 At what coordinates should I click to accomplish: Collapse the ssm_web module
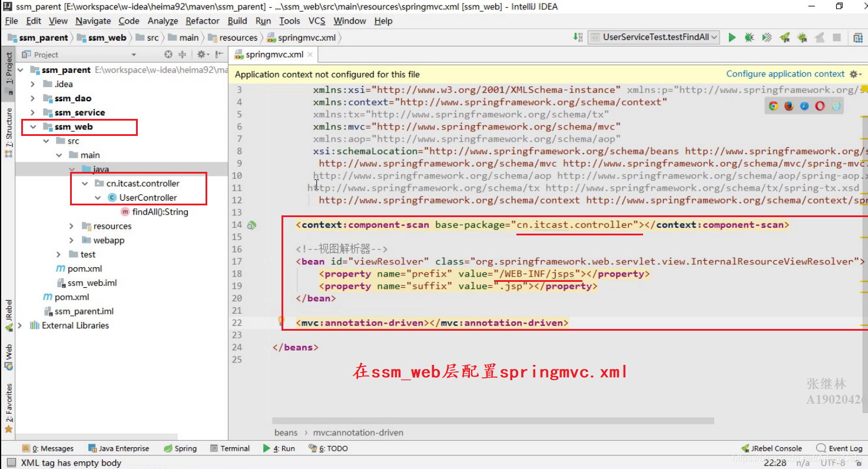[x=33, y=127]
